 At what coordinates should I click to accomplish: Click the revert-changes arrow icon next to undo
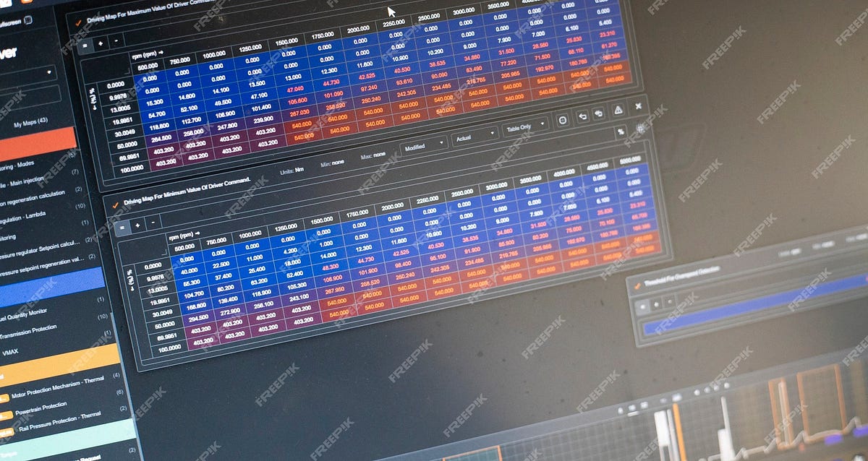pyautogui.click(x=598, y=114)
